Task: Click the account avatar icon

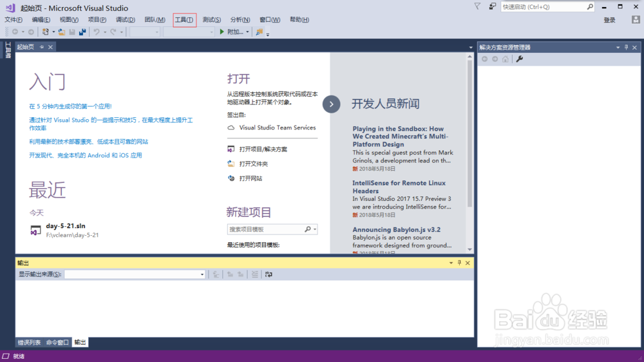Action: [636, 20]
